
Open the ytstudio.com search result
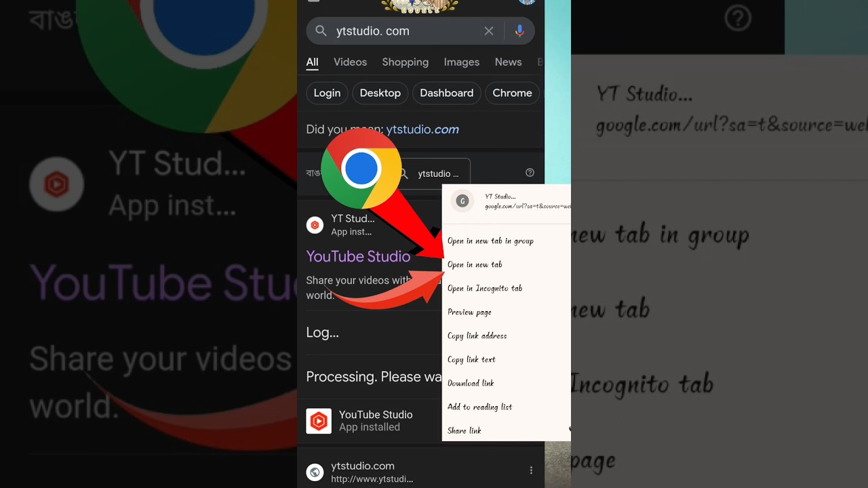coord(372,472)
